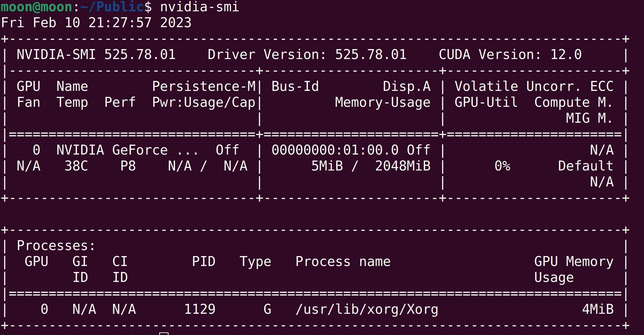644x335 pixels.
Task: Click the "Driver Version: 525.78.01" text
Action: 307,54
